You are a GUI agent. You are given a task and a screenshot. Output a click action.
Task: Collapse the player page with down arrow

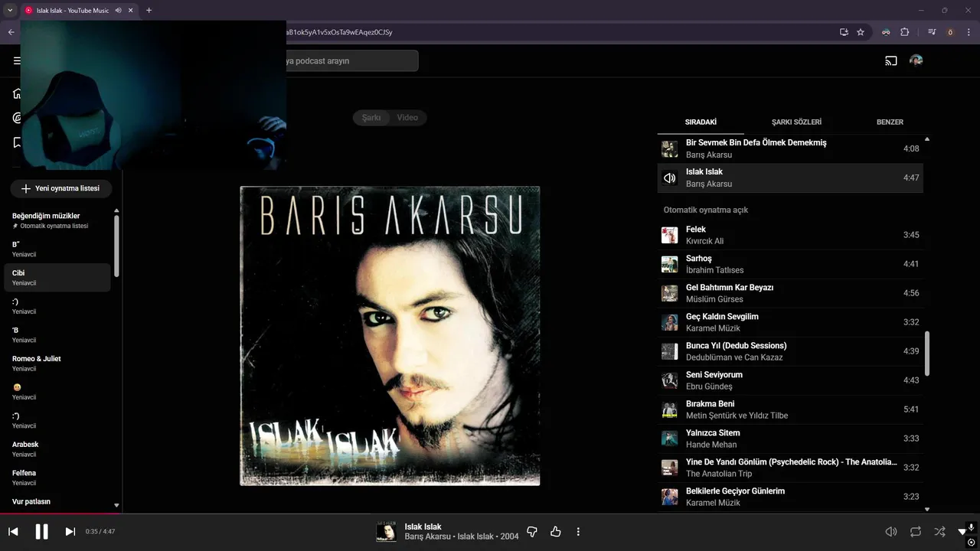click(962, 532)
